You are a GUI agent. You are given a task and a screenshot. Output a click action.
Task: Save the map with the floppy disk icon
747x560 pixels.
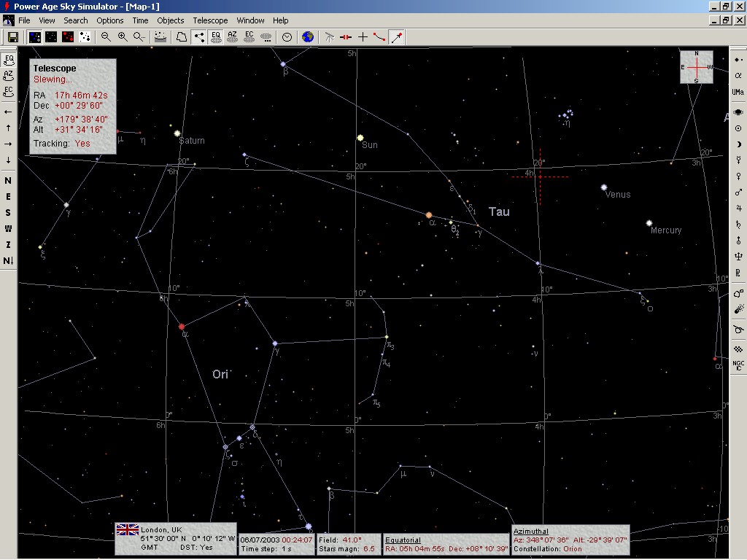[x=13, y=37]
